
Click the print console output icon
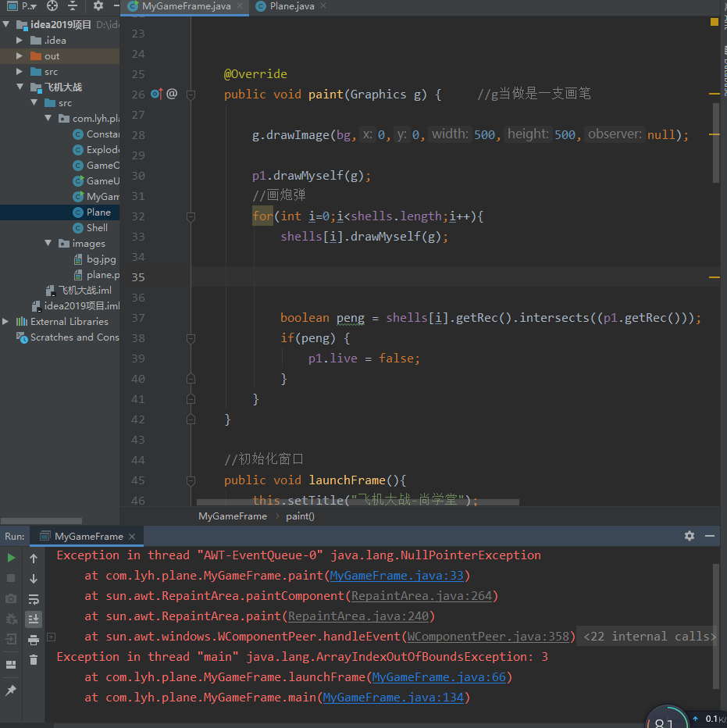pos(34,640)
